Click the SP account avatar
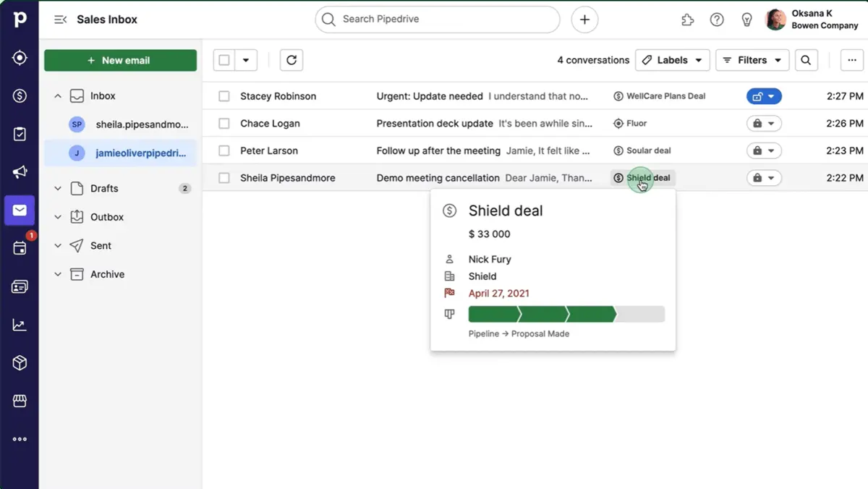868x489 pixels. click(77, 124)
